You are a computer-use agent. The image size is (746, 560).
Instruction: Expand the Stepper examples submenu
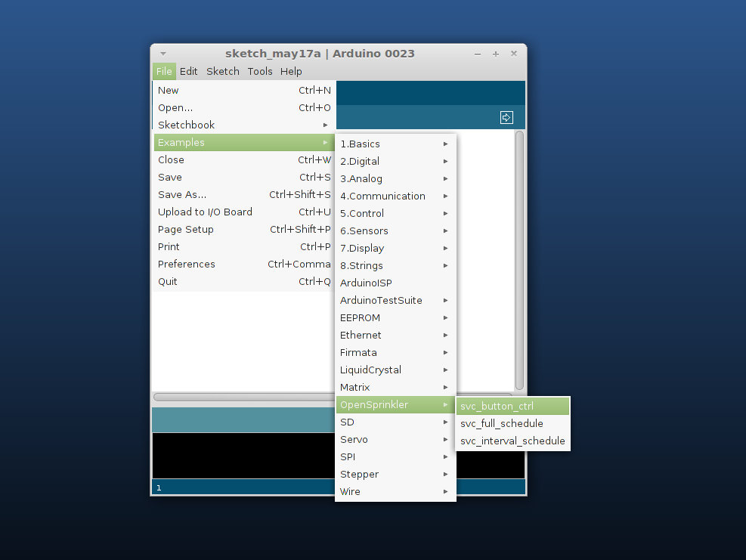click(x=395, y=474)
